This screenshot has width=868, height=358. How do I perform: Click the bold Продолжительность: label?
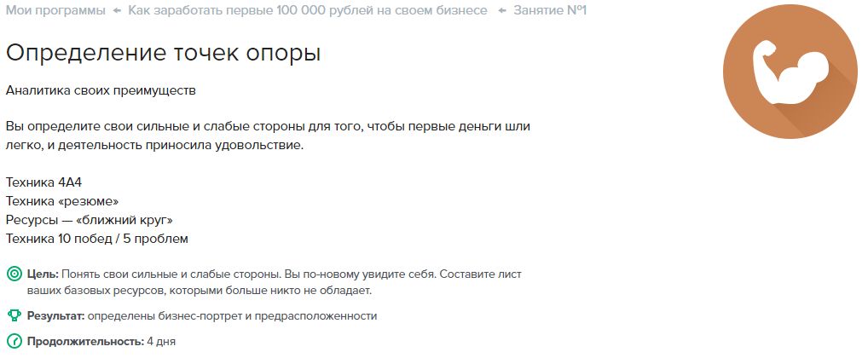[85, 342]
